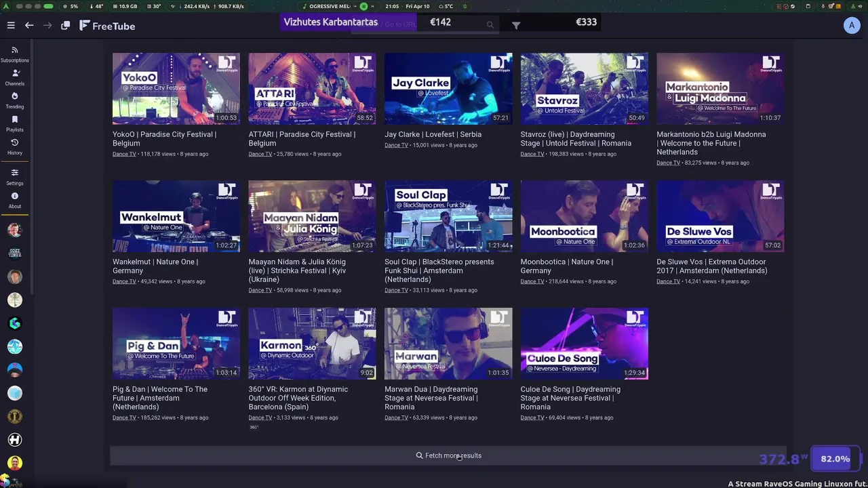The image size is (868, 488).
Task: Click the date 'Fri Apr 10' in system bar
Action: point(417,6)
